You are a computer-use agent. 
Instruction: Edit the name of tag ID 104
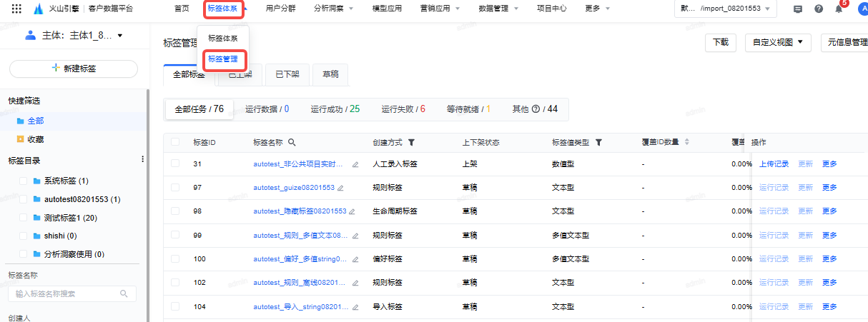355,307
